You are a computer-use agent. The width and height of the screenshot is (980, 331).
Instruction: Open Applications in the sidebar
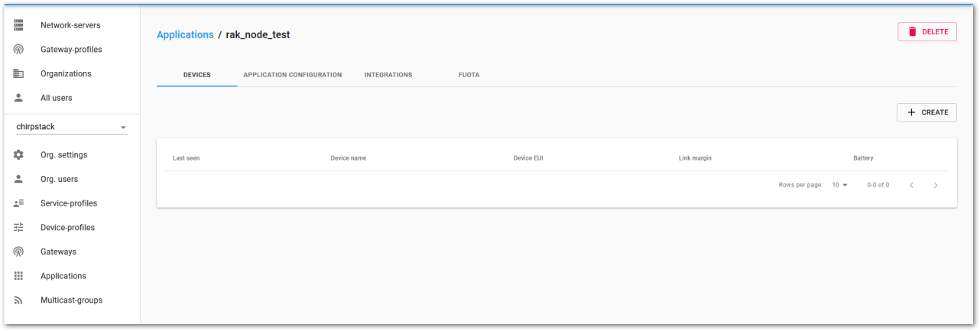coord(72,276)
